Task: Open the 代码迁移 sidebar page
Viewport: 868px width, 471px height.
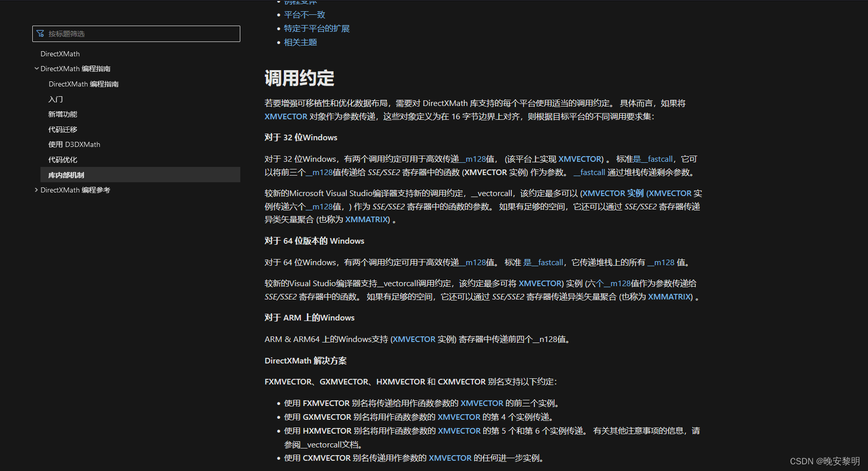Action: (x=63, y=130)
